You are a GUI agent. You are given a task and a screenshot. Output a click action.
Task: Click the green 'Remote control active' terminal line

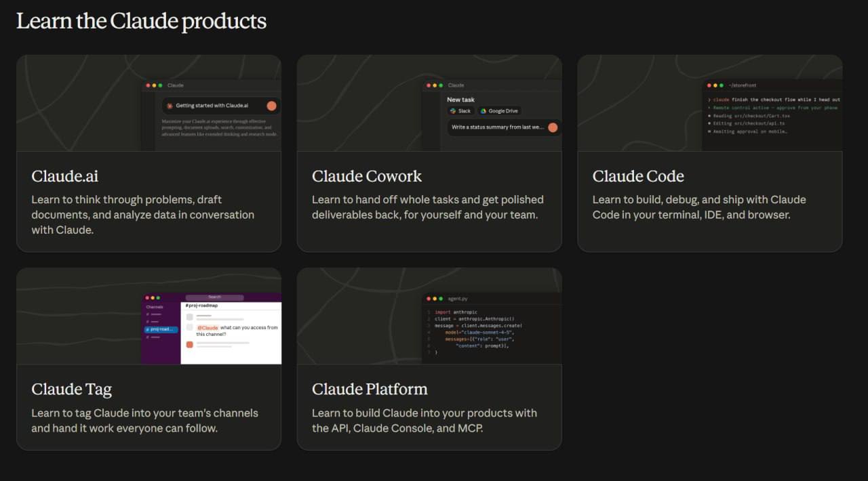pos(772,108)
